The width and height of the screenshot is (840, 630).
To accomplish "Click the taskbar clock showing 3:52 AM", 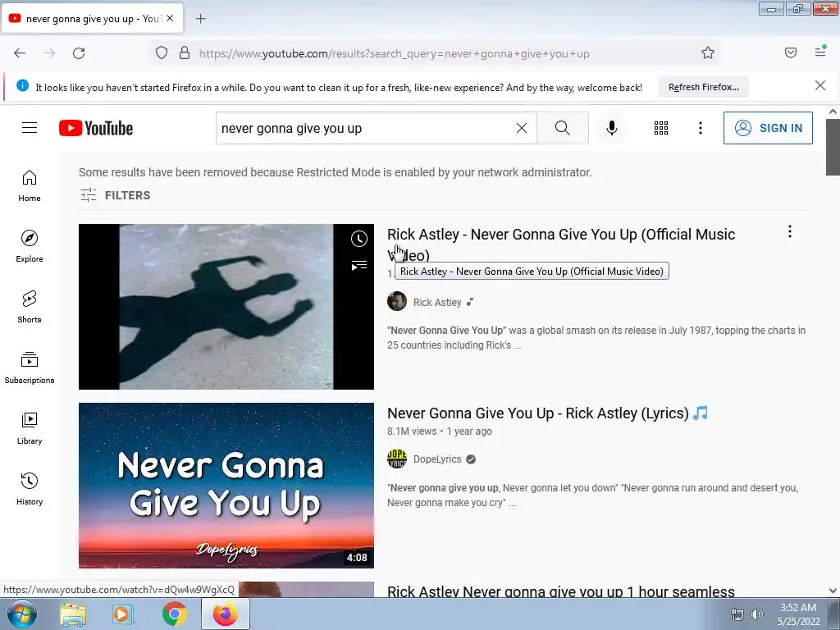I will coord(798,614).
